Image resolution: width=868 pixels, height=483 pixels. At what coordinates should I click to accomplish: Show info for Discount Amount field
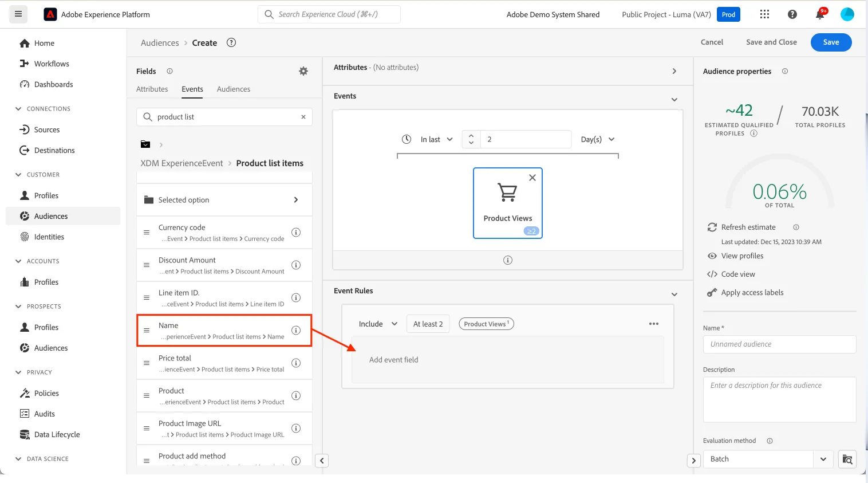(x=296, y=265)
